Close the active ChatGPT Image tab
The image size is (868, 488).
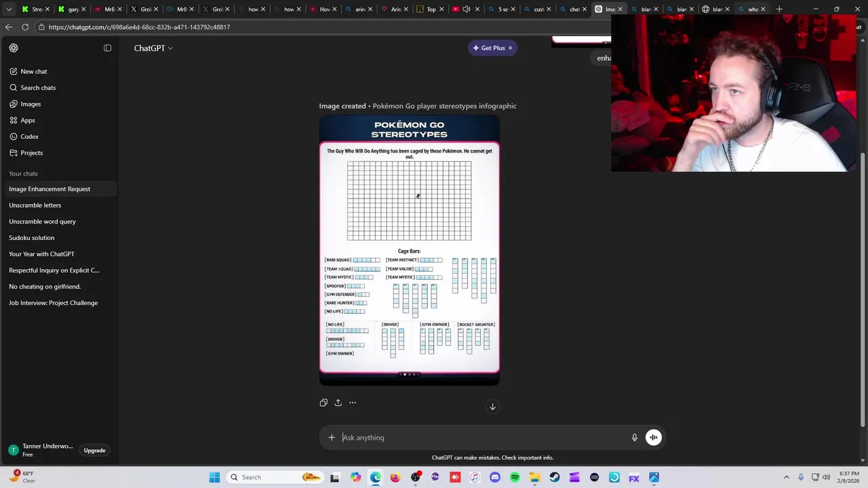tap(620, 9)
